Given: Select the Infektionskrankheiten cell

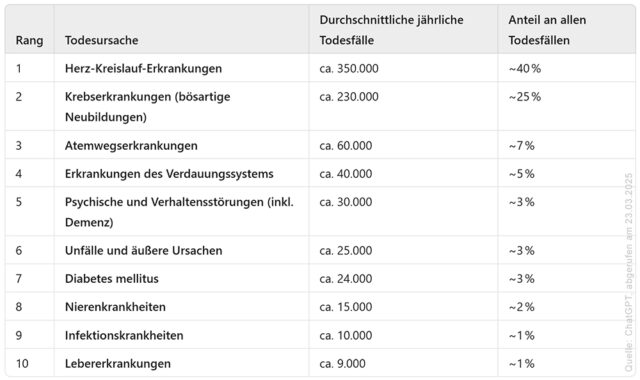Looking at the screenshot, I should point(124,336).
